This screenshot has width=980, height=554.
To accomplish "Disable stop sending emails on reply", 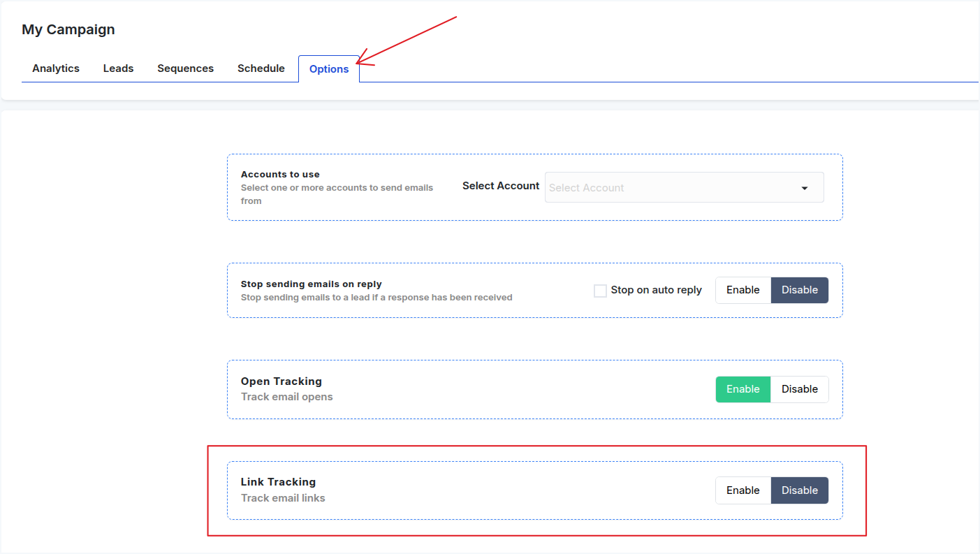I will (799, 290).
